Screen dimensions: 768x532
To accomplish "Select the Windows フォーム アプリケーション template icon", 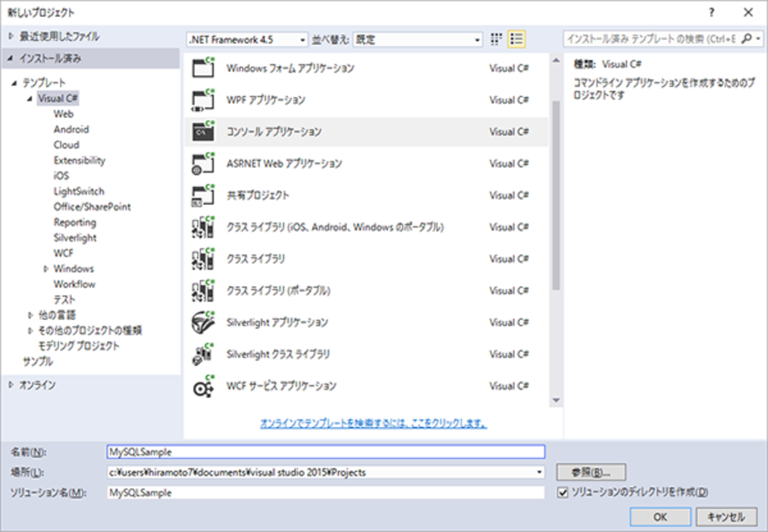I will [x=203, y=68].
